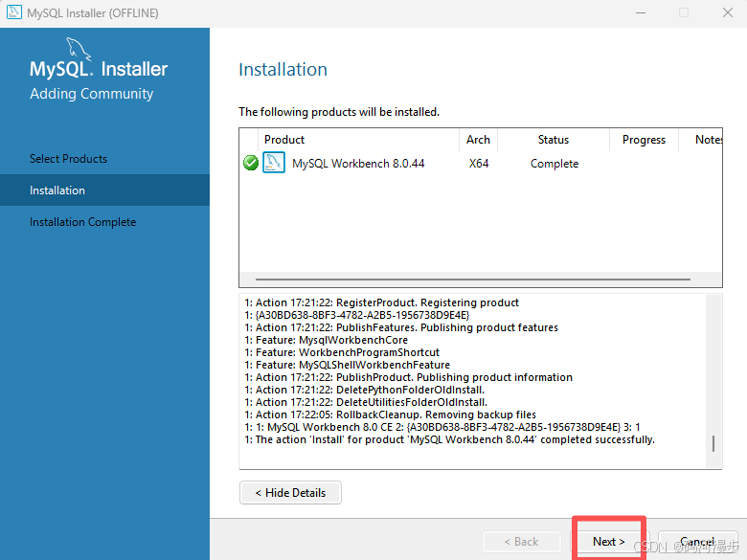Click the DeletePythonFolderOldInstall log line
Image resolution: width=747 pixels, height=560 pixels.
point(365,389)
